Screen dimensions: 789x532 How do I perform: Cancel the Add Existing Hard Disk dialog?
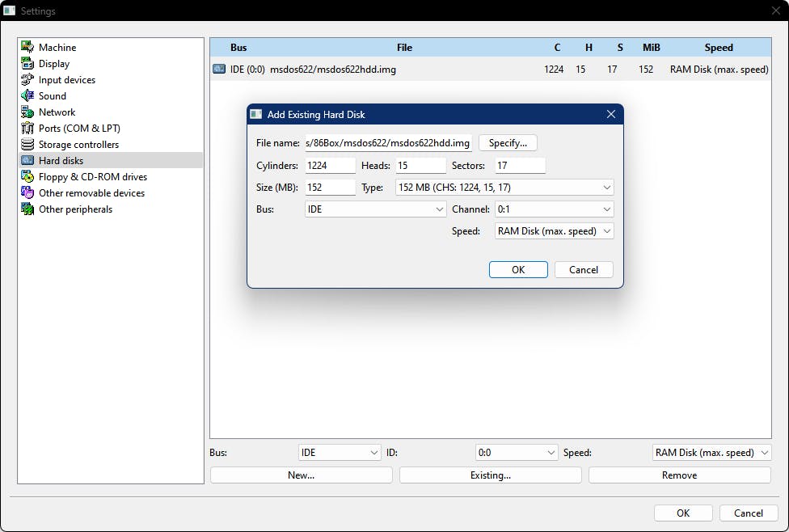point(584,269)
